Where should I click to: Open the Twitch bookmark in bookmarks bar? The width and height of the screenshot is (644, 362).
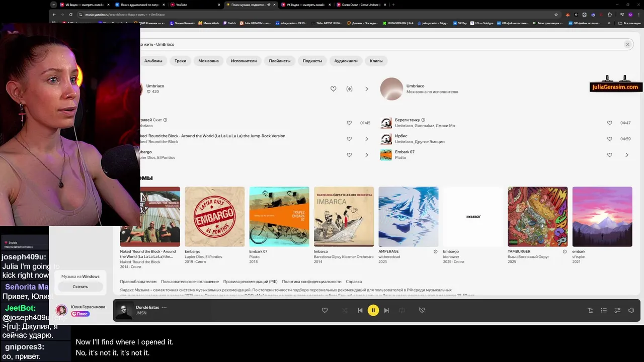229,23
